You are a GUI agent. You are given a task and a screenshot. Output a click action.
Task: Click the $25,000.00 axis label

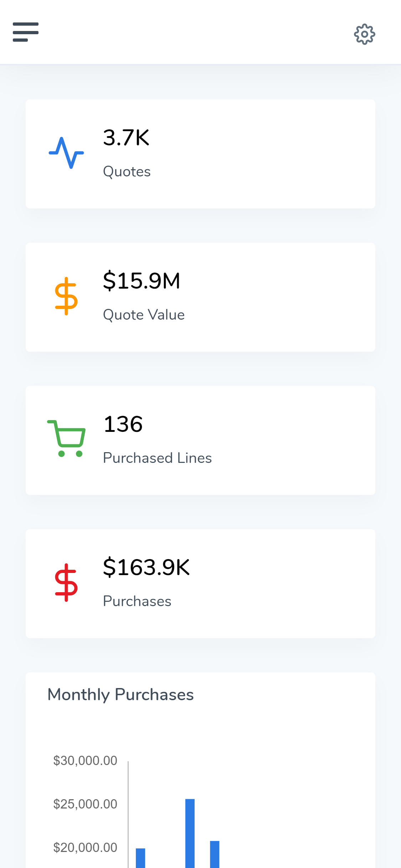tap(85, 804)
